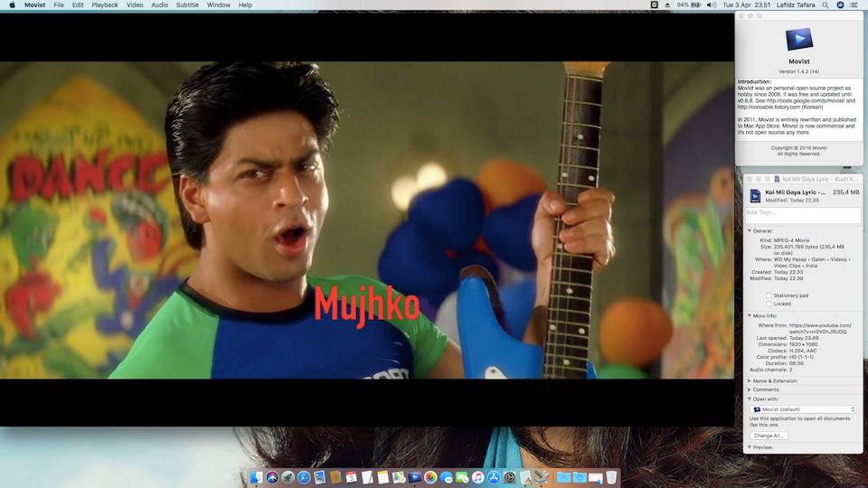Open Notes from the Dock

tap(383, 477)
